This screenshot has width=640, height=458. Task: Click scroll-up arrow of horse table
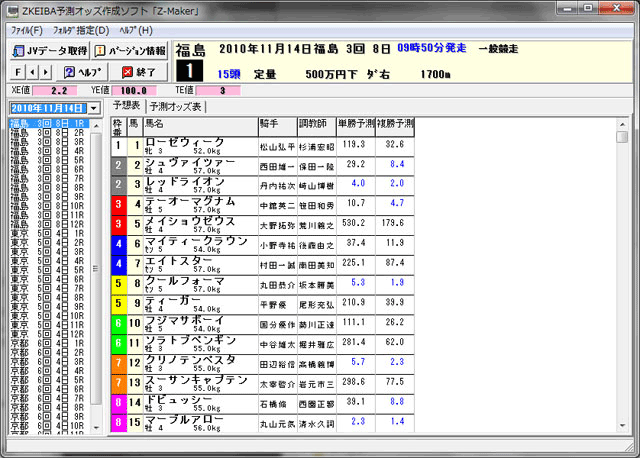[x=622, y=124]
